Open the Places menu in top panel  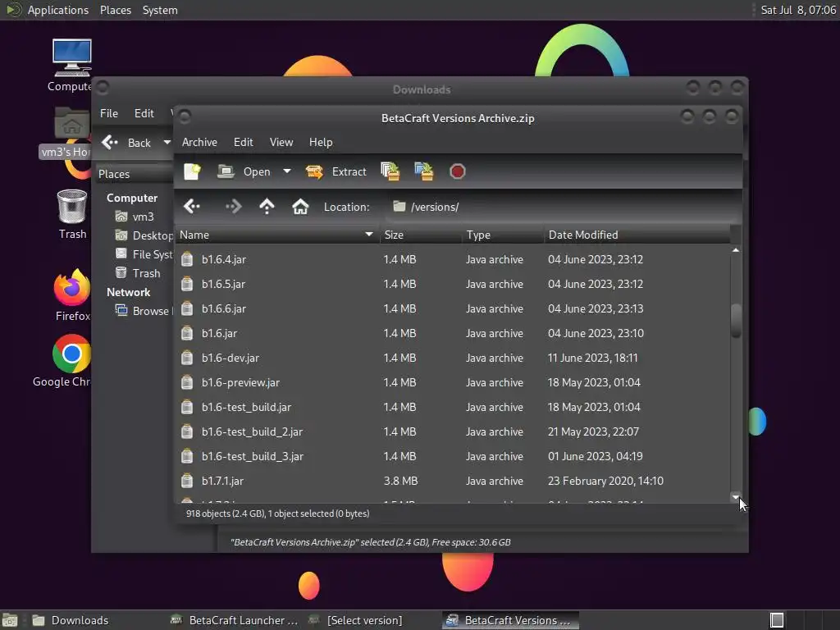coord(115,10)
